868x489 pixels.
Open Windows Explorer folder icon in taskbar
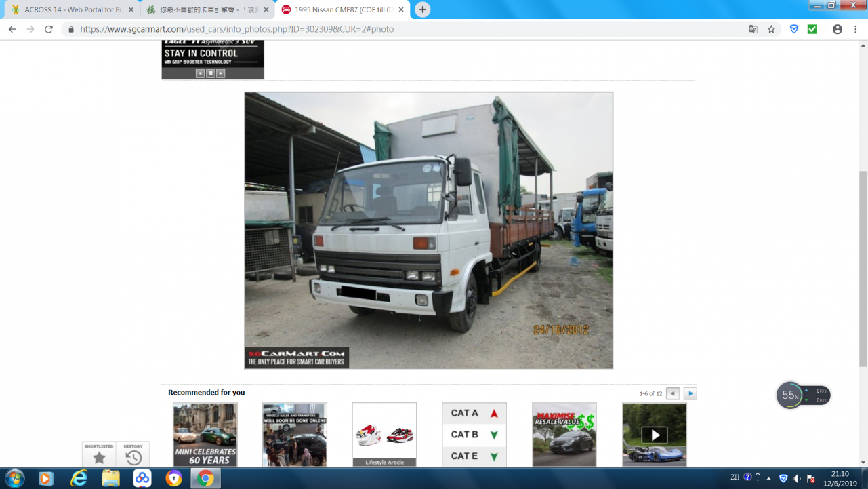(x=110, y=478)
